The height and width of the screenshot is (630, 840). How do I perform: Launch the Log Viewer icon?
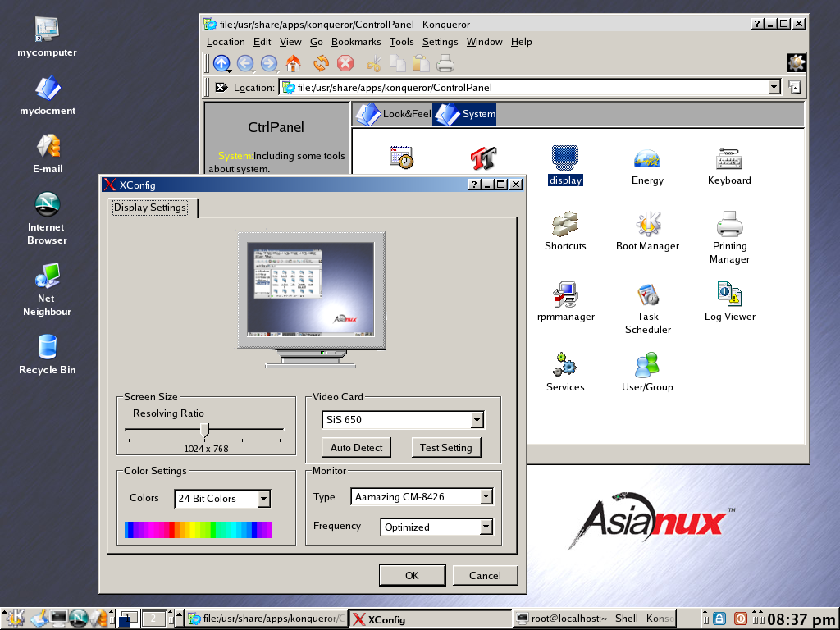(x=729, y=294)
